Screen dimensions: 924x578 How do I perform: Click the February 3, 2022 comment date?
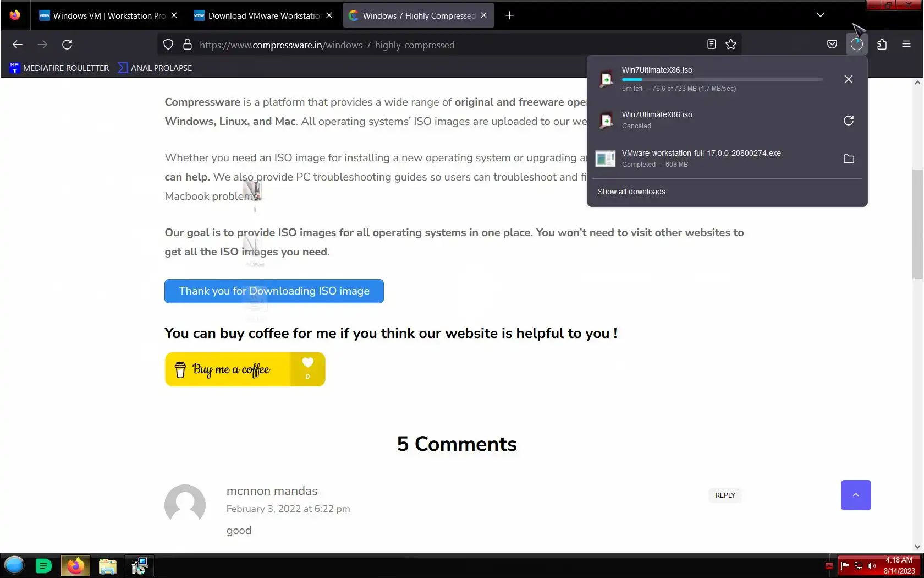tap(288, 509)
